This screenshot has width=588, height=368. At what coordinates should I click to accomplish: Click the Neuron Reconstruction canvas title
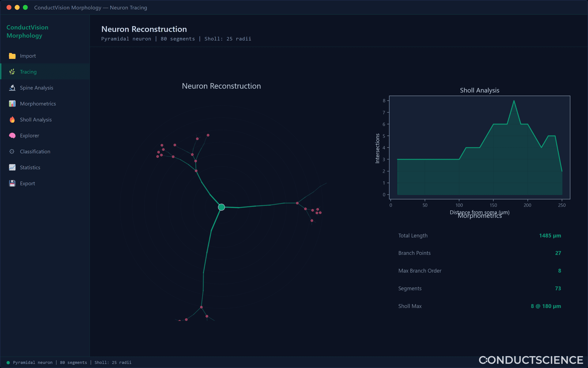(x=221, y=86)
